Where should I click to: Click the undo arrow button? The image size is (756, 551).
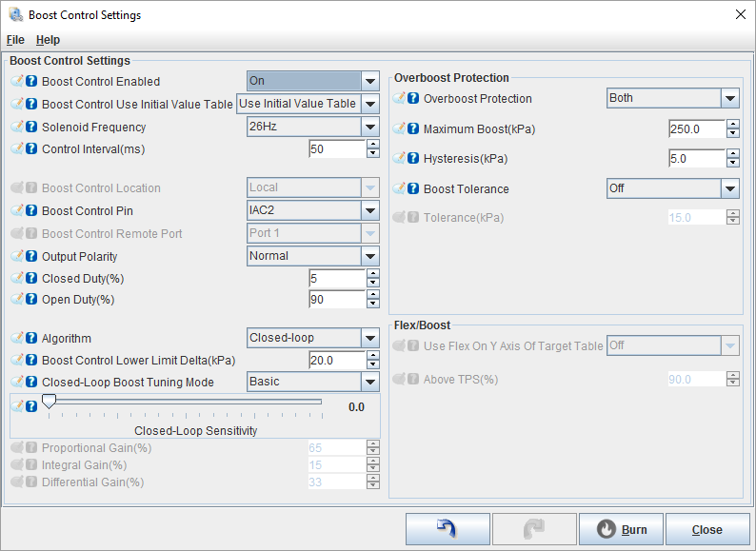448,529
